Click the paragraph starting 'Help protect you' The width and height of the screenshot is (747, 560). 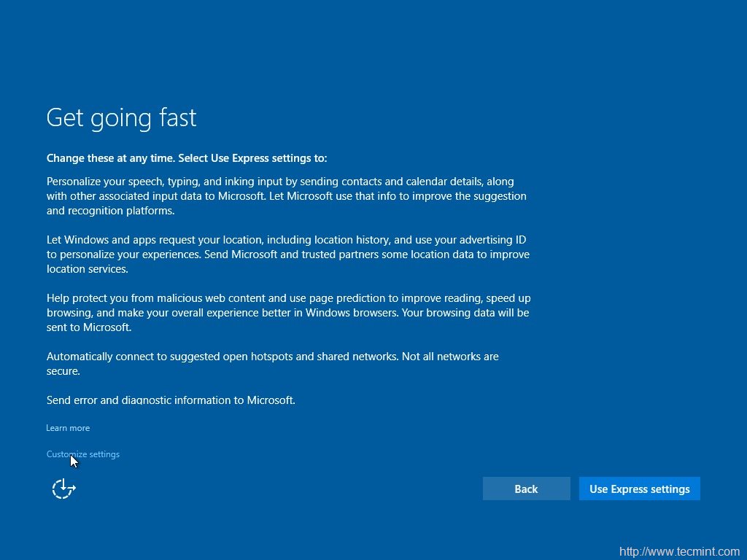point(287,313)
